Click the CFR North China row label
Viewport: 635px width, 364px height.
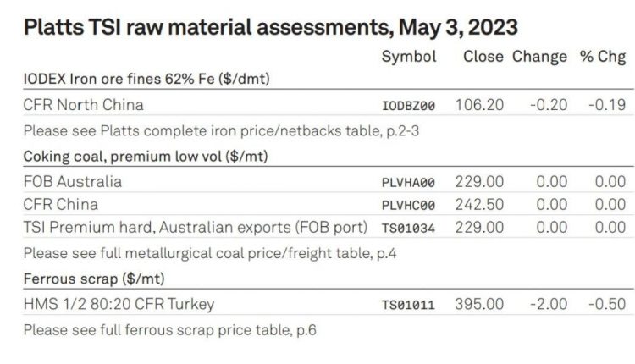tap(84, 105)
